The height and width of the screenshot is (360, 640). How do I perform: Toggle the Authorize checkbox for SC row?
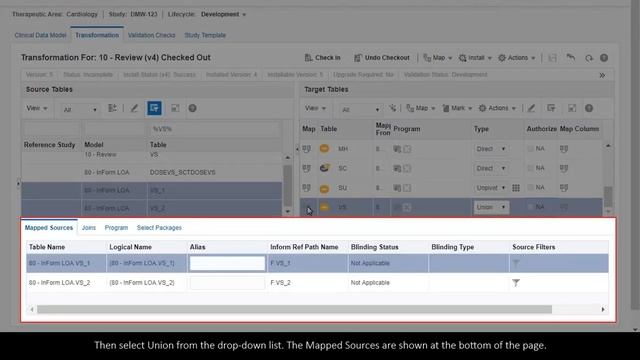530,168
